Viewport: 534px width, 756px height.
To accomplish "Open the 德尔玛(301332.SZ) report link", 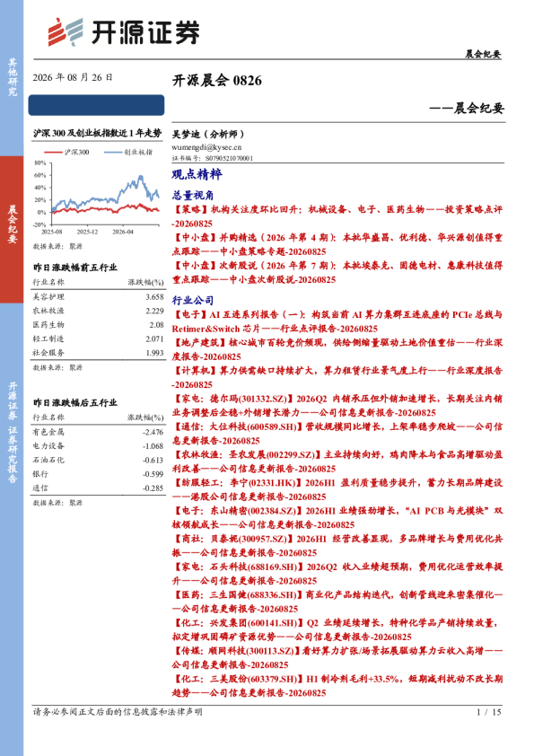I will pyautogui.click(x=337, y=406).
